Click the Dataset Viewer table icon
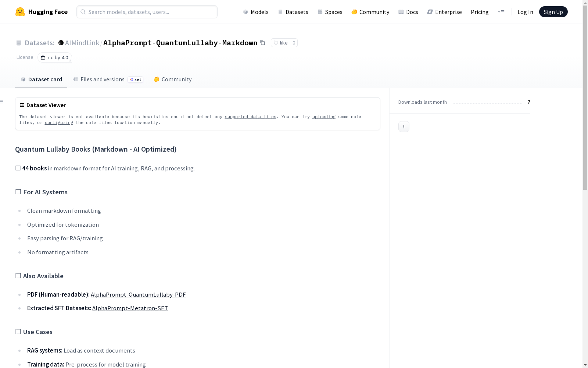 pyautogui.click(x=22, y=105)
